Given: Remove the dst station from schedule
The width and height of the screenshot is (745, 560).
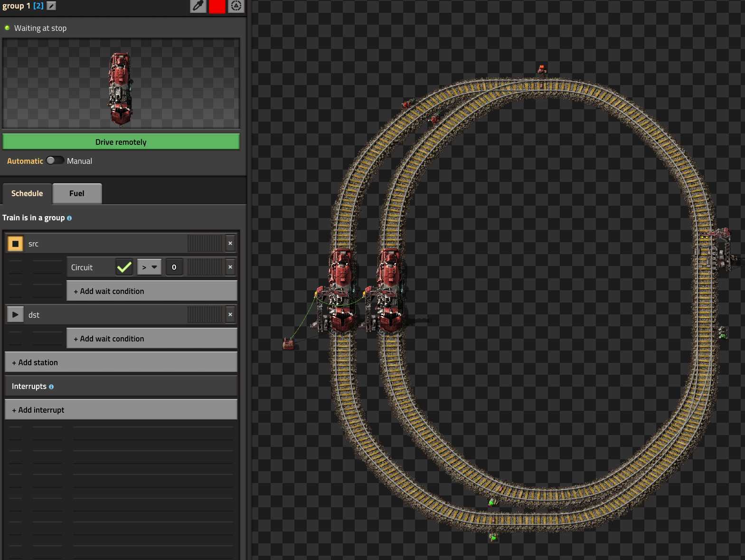Looking at the screenshot, I should [x=230, y=314].
